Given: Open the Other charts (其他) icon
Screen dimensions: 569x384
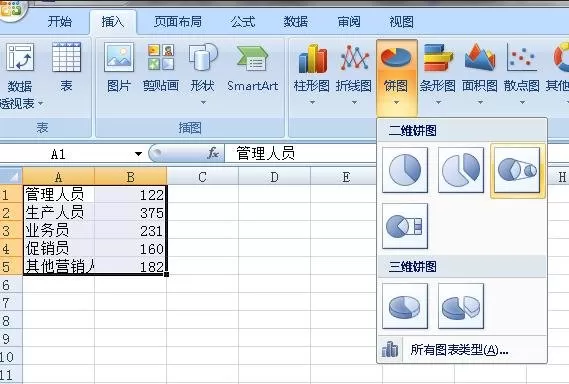Looking at the screenshot, I should pyautogui.click(x=561, y=57).
